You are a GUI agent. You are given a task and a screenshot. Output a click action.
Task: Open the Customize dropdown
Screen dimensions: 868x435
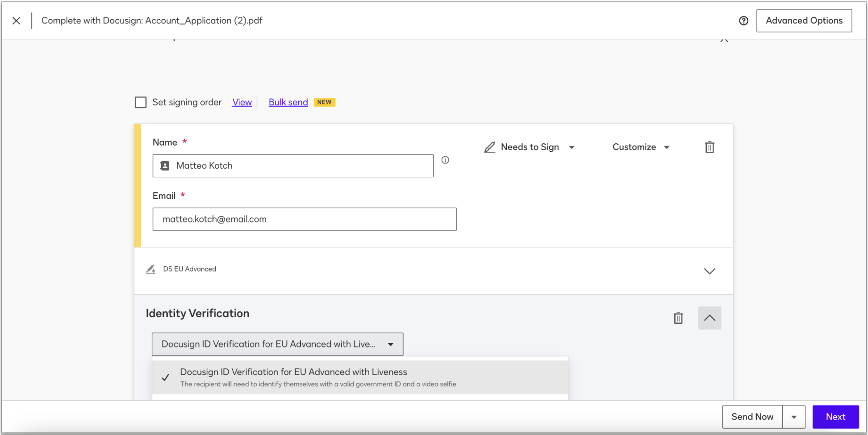[641, 147]
